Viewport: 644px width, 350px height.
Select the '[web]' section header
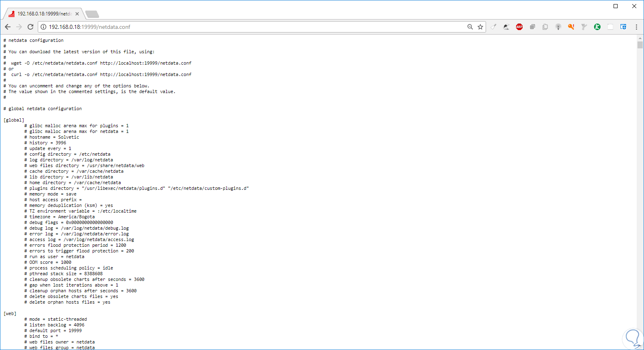pos(10,313)
